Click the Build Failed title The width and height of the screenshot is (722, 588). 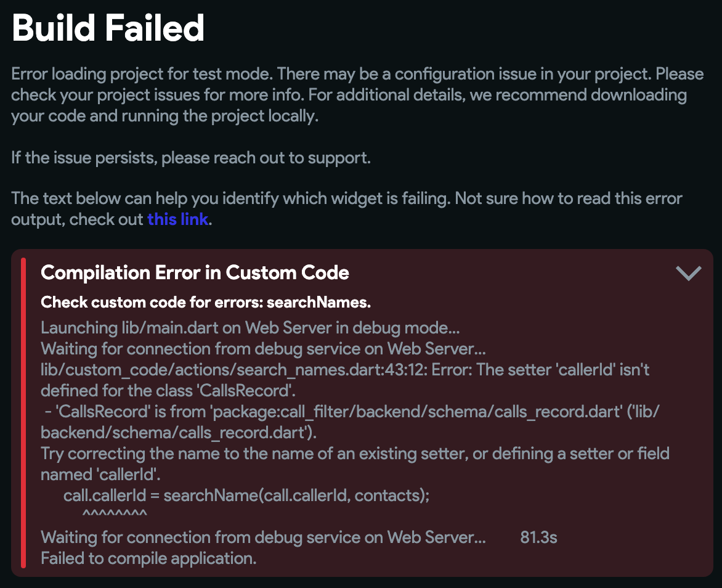[x=107, y=27]
